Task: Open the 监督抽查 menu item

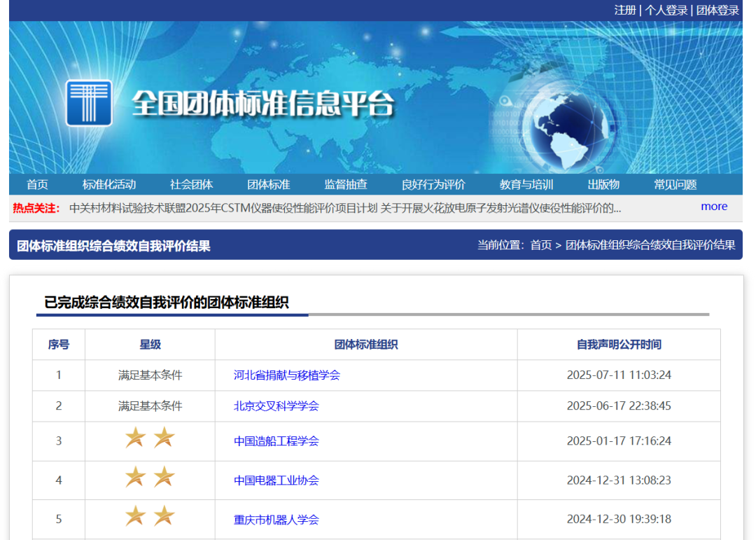Action: click(x=346, y=185)
